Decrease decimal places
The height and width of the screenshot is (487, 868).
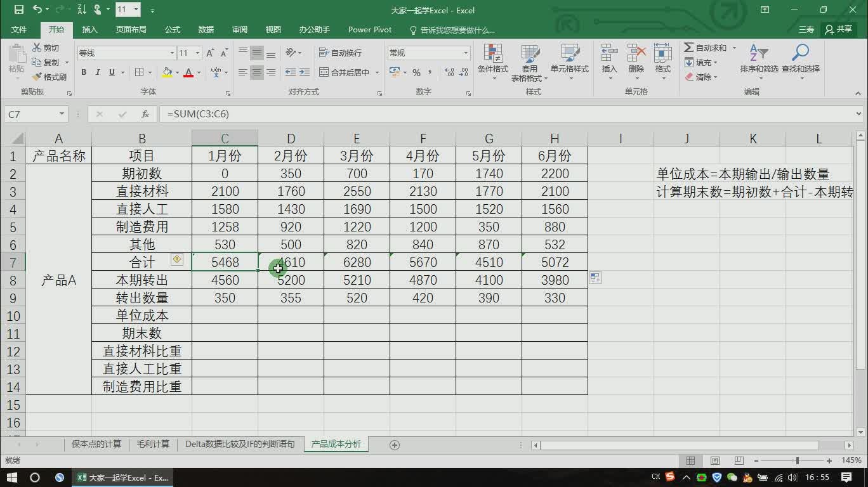click(x=464, y=73)
